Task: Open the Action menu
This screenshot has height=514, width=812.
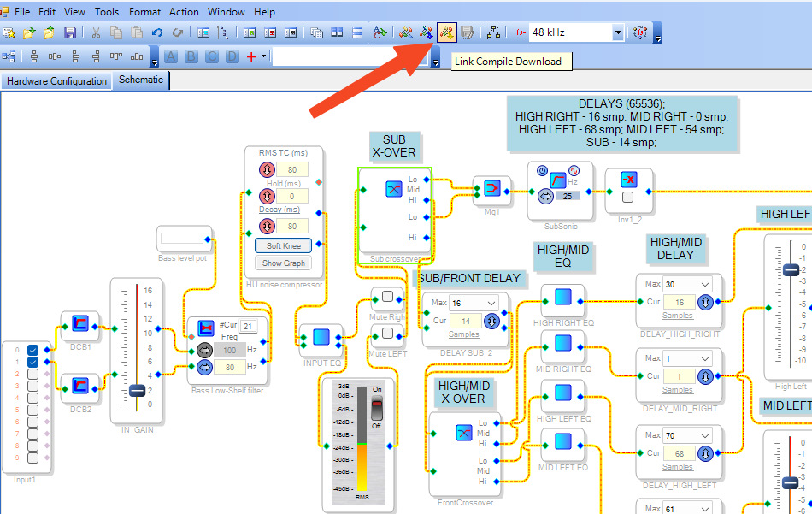Action: point(184,11)
